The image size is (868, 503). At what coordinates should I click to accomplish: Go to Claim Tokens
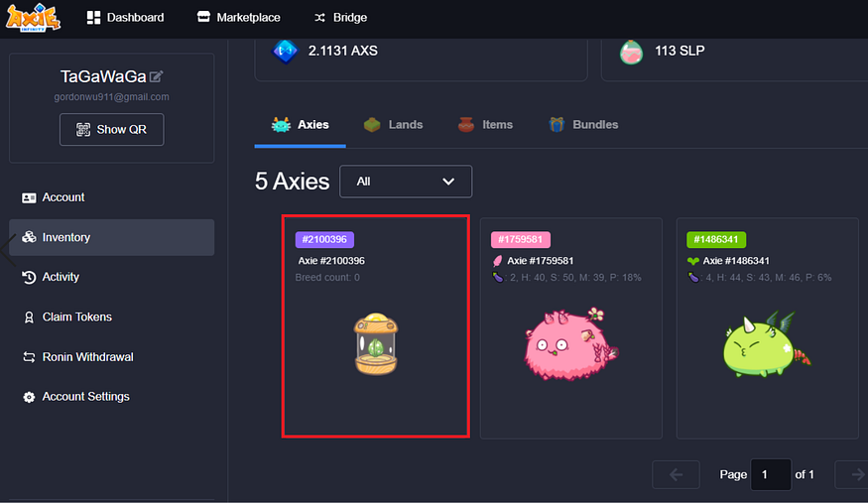tap(112, 317)
